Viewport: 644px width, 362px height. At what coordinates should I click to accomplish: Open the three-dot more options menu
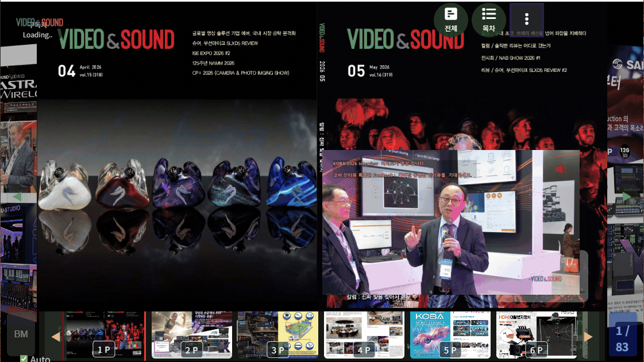coord(527,20)
